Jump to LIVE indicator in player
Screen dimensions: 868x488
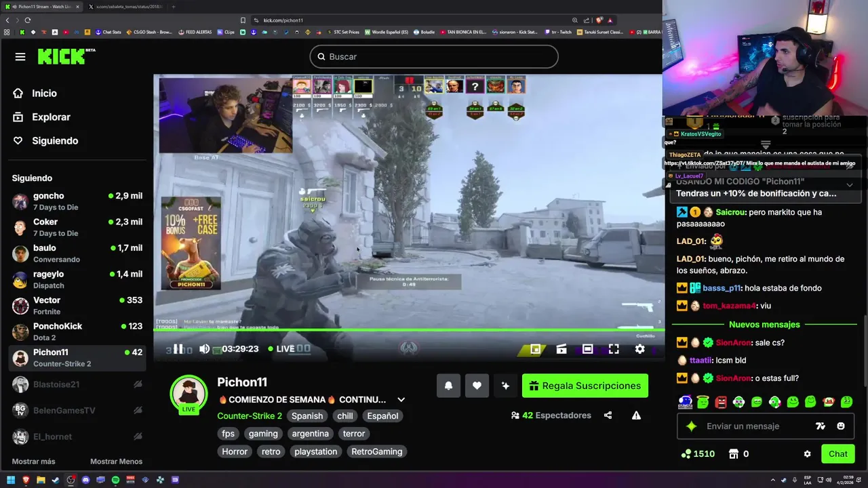[281, 349]
